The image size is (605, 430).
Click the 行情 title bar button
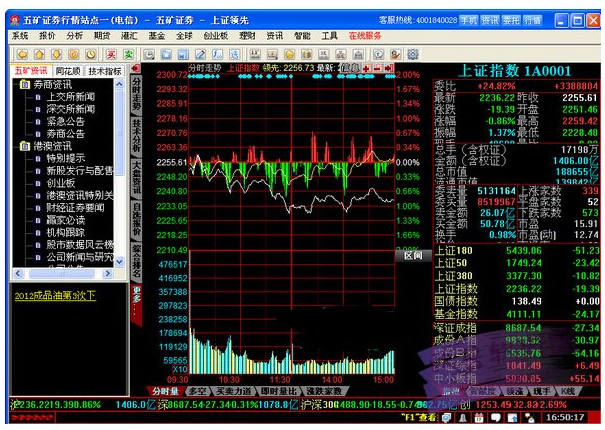pyautogui.click(x=532, y=20)
